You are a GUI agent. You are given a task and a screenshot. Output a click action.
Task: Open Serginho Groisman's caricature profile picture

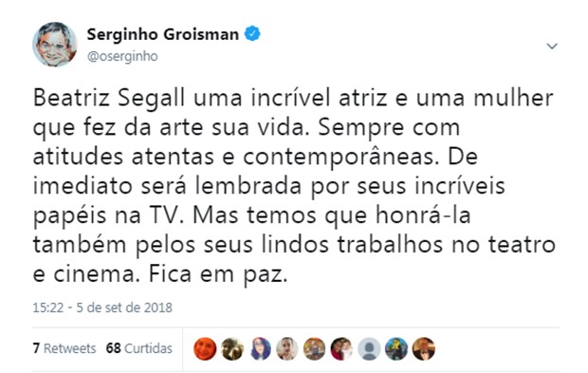tap(55, 45)
